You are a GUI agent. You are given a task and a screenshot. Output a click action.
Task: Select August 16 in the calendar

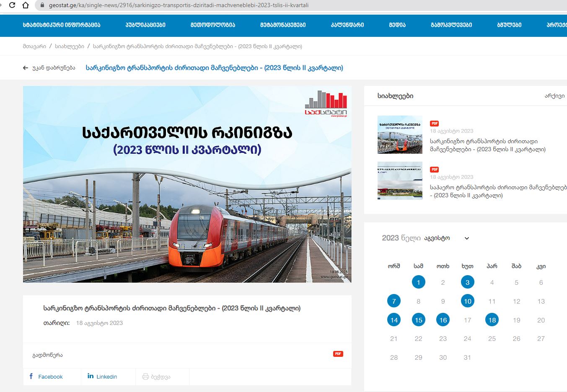click(x=443, y=320)
